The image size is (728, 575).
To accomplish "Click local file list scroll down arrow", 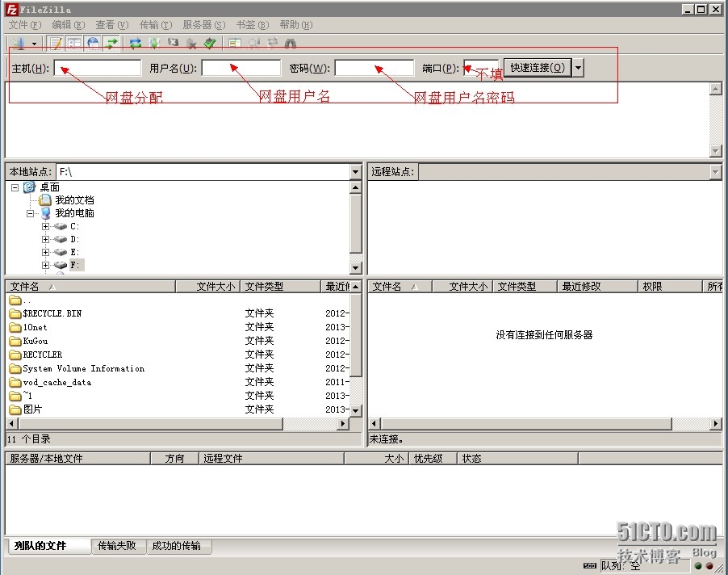I will coord(356,410).
